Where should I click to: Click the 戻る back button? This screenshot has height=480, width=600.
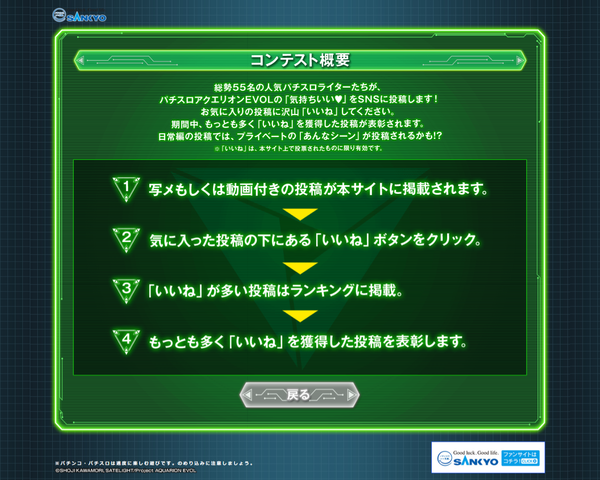point(299,395)
